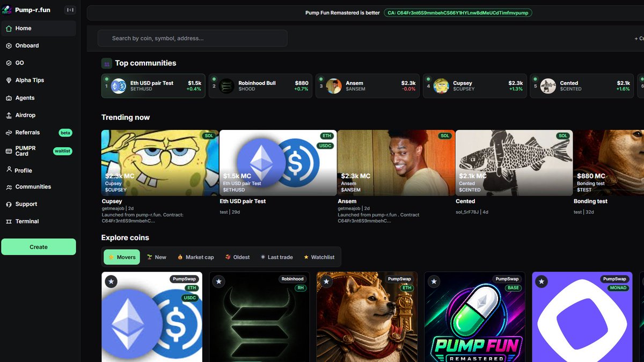644x362 pixels.
Task: Open the Eth USD pair Test community card
Action: [x=153, y=86]
